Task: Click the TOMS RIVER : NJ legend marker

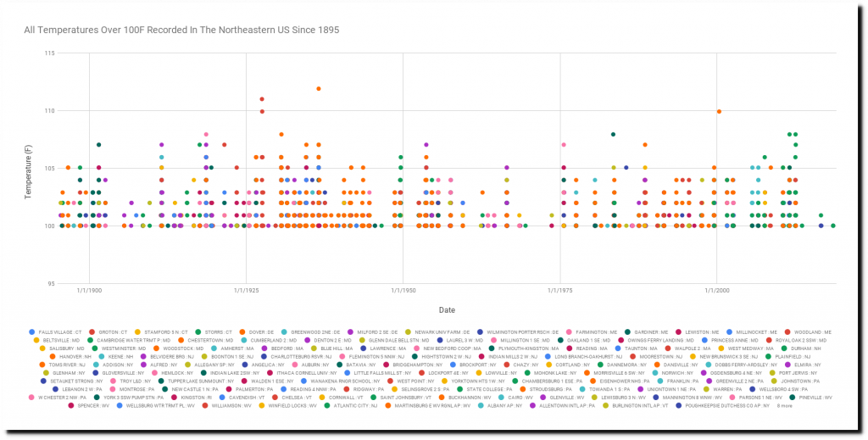Action: pyautogui.click(x=42, y=365)
